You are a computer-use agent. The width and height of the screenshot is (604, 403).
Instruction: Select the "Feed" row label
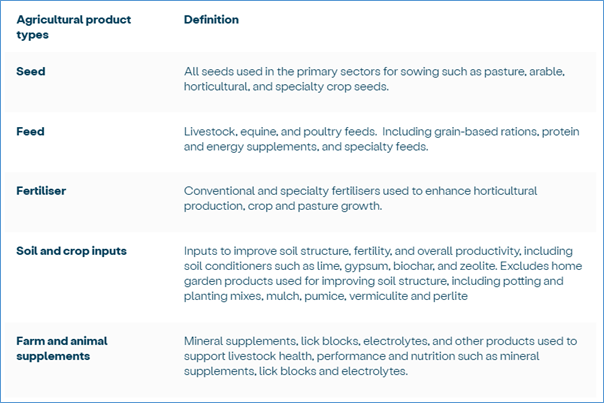pyautogui.click(x=31, y=131)
